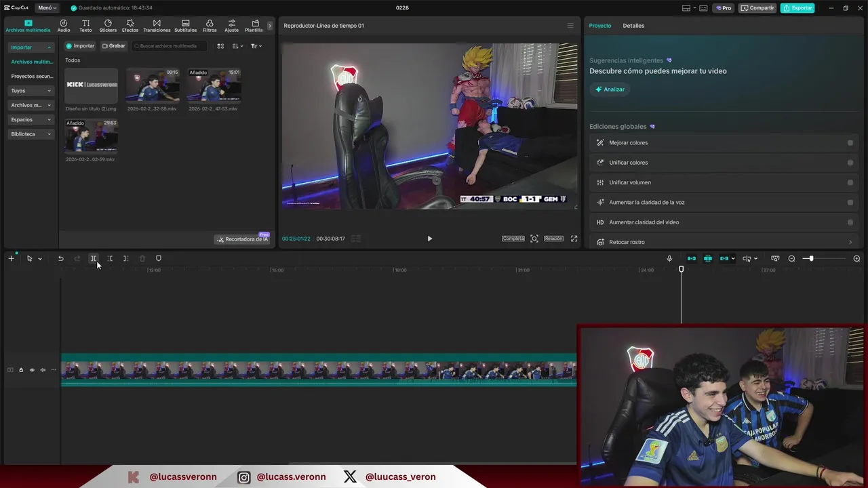868x488 pixels.
Task: Click Recortadora de IA button
Action: pos(242,239)
